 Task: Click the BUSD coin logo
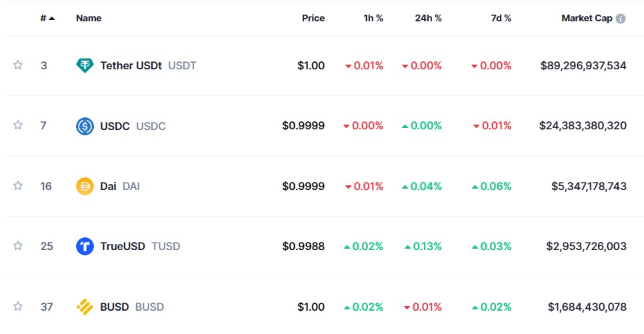[x=85, y=307]
